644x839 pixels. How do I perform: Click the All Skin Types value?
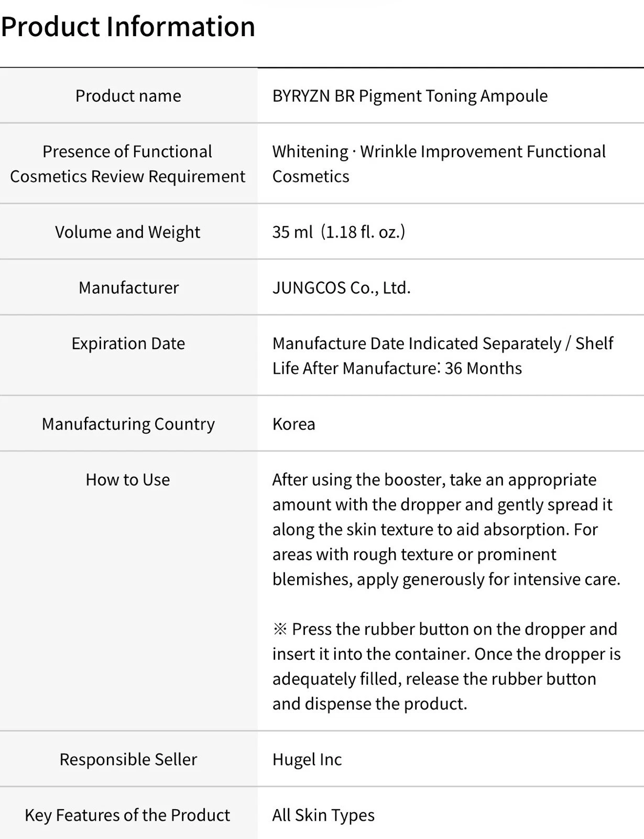coord(324,815)
